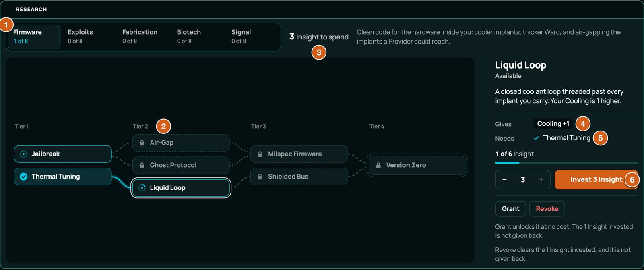Click the completed checkmark icon on Thermal Tuning

pos(24,177)
